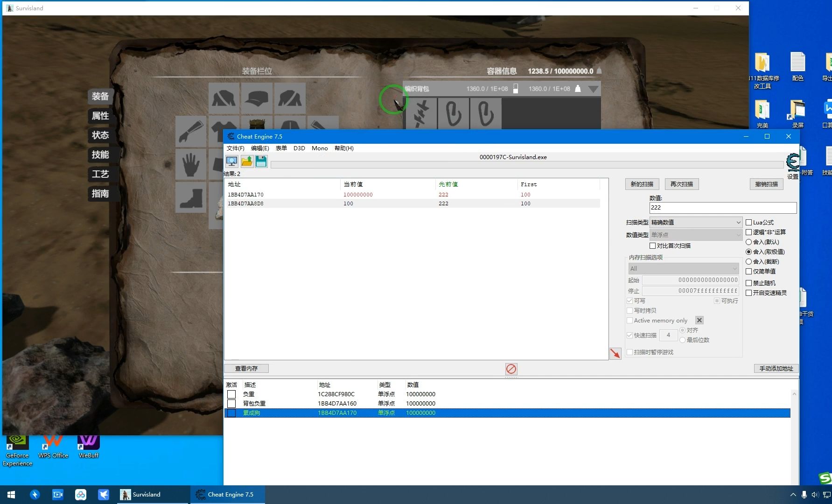Click the 数值 input field containing 222

click(x=723, y=208)
